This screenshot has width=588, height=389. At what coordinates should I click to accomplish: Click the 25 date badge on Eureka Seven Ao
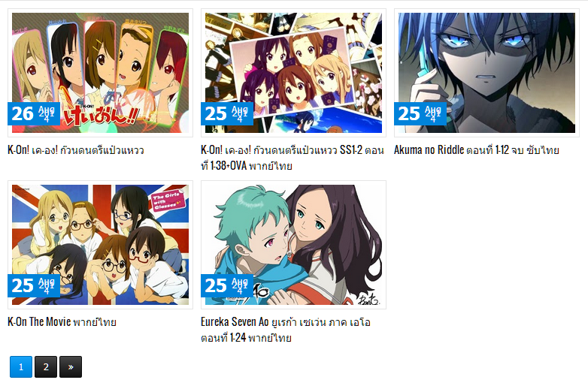click(227, 285)
